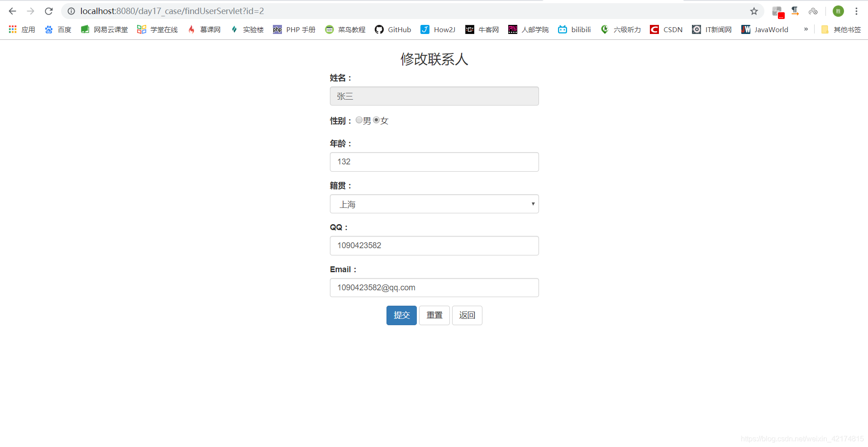Image resolution: width=868 pixels, height=447 pixels.
Task: Open the green user profile avatar
Action: tap(838, 11)
